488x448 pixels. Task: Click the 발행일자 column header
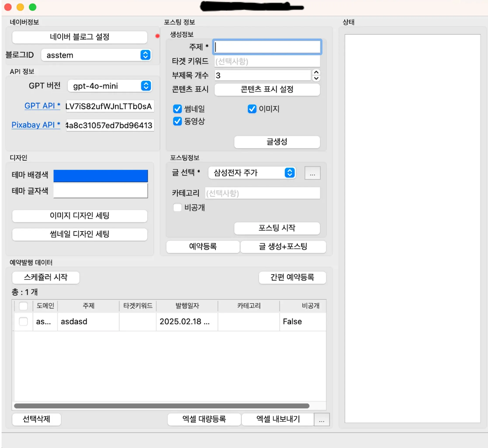tap(187, 306)
